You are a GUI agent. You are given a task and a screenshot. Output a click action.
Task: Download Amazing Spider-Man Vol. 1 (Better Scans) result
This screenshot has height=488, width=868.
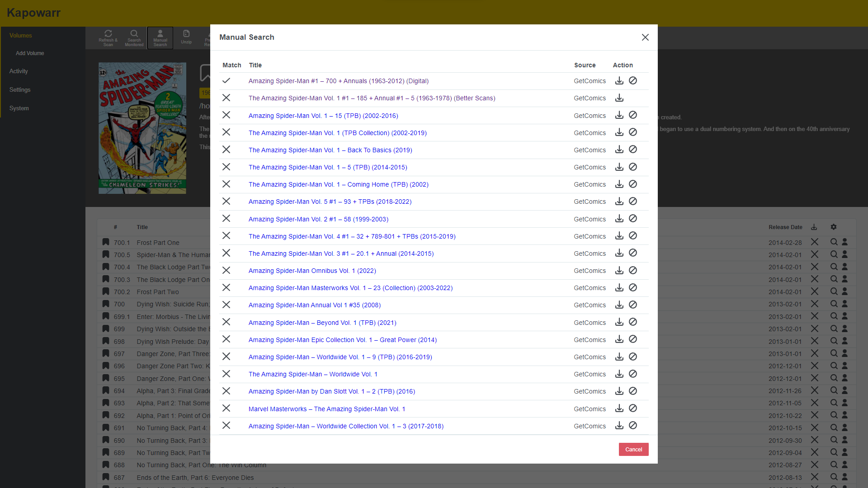click(x=619, y=98)
